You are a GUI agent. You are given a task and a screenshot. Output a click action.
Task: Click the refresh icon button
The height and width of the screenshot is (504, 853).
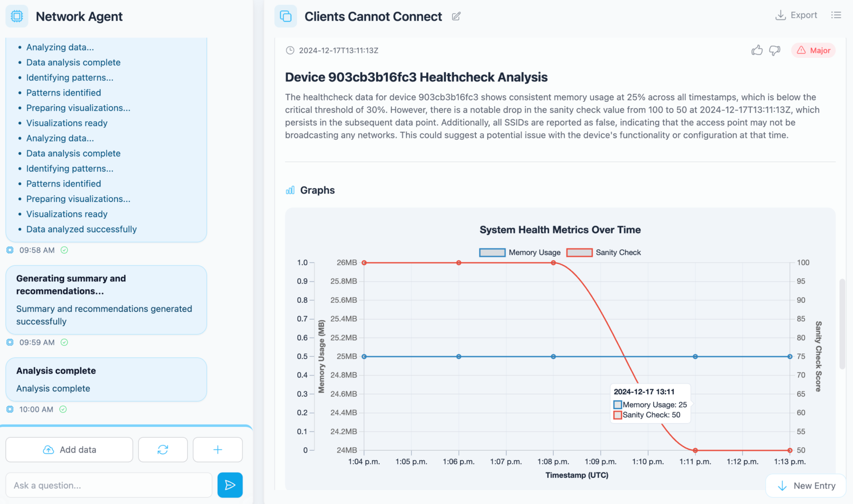[x=163, y=449]
